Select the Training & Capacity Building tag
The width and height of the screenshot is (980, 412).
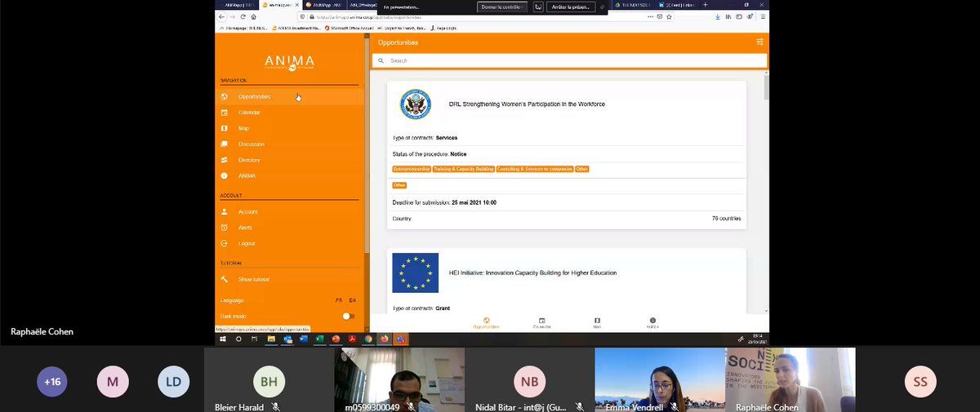click(x=463, y=169)
